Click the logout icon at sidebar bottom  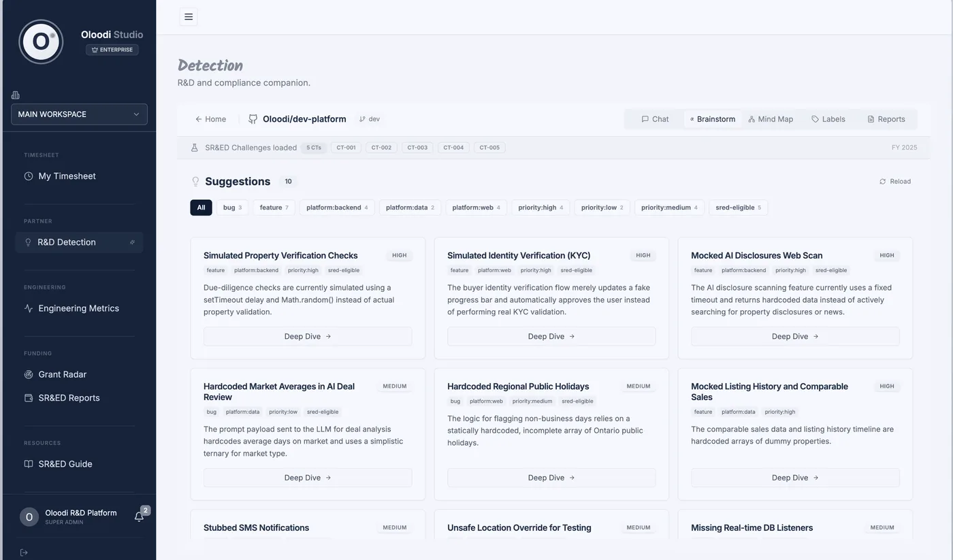coord(24,553)
